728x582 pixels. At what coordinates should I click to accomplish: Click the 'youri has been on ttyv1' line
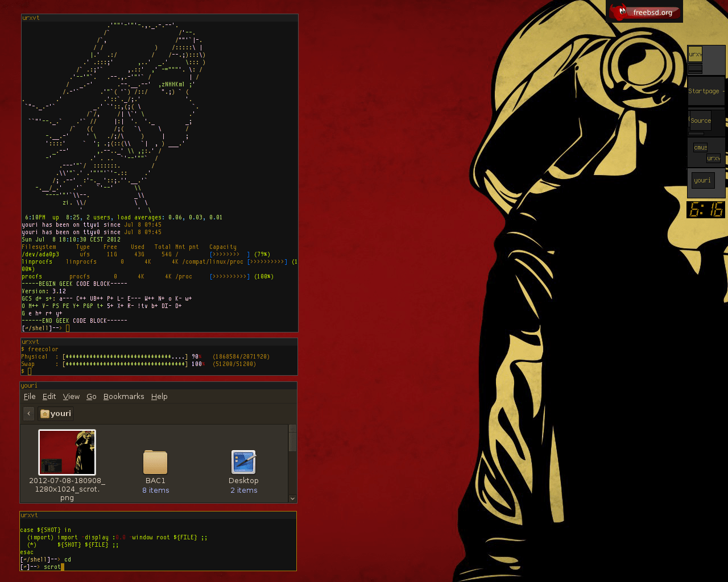point(92,225)
